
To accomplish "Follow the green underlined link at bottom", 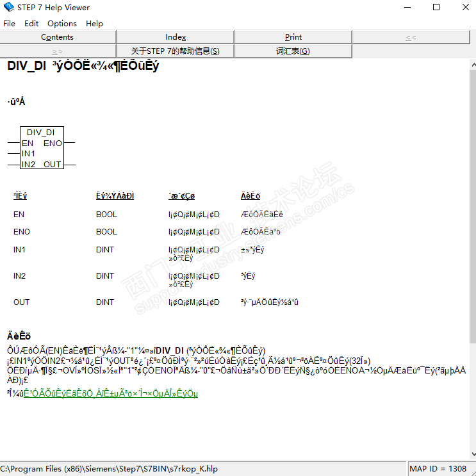I will point(111,393).
